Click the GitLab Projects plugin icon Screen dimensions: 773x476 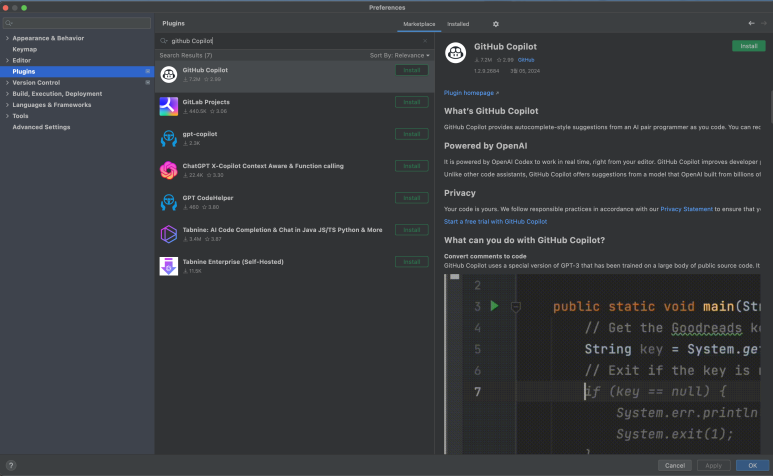click(x=169, y=106)
